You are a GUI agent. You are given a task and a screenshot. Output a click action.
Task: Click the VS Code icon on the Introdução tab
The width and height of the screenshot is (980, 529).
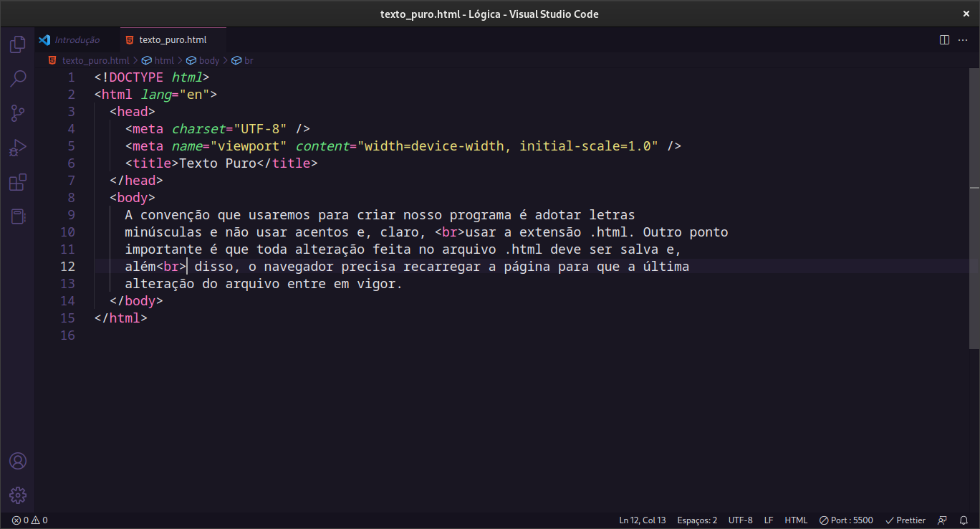click(x=44, y=40)
